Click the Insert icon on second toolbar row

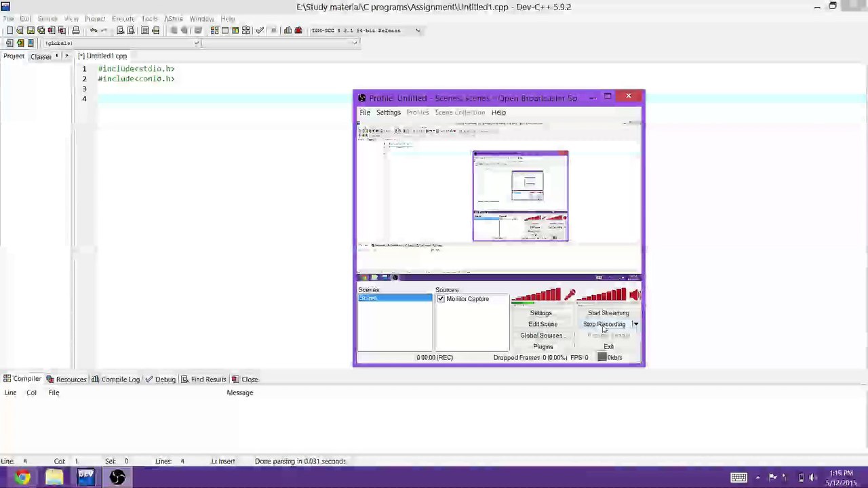pos(9,43)
